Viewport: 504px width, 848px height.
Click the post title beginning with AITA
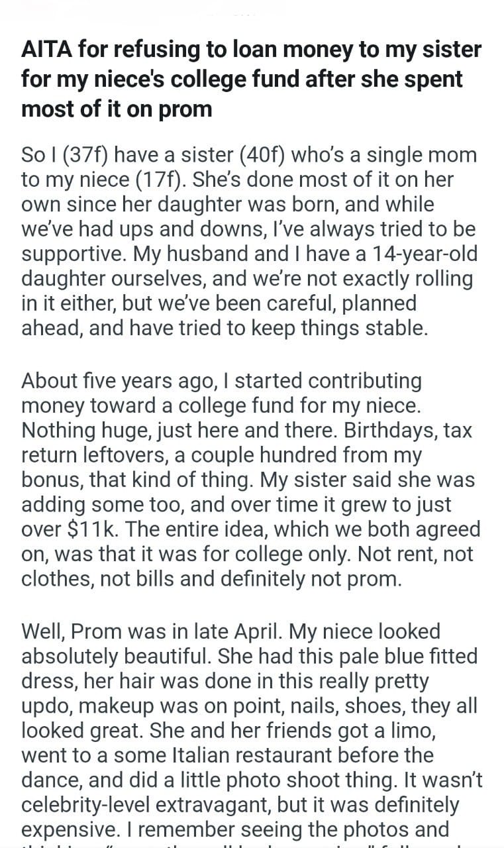251,78
